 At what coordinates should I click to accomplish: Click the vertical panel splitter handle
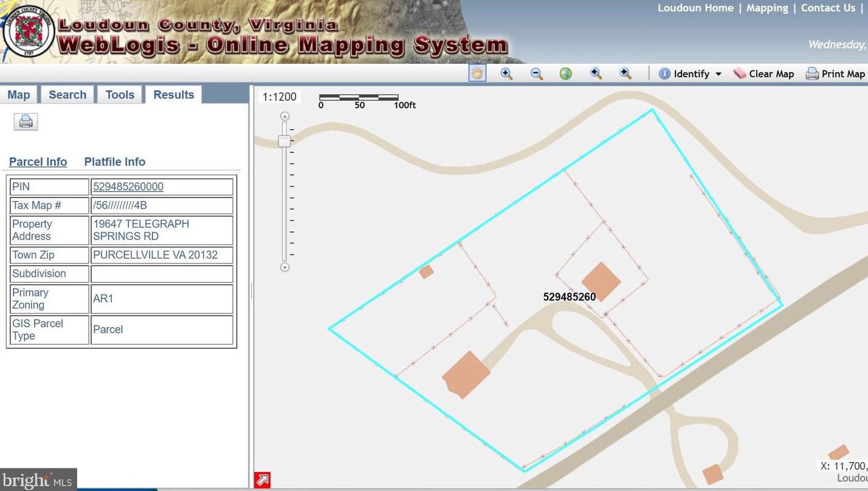pos(251,292)
